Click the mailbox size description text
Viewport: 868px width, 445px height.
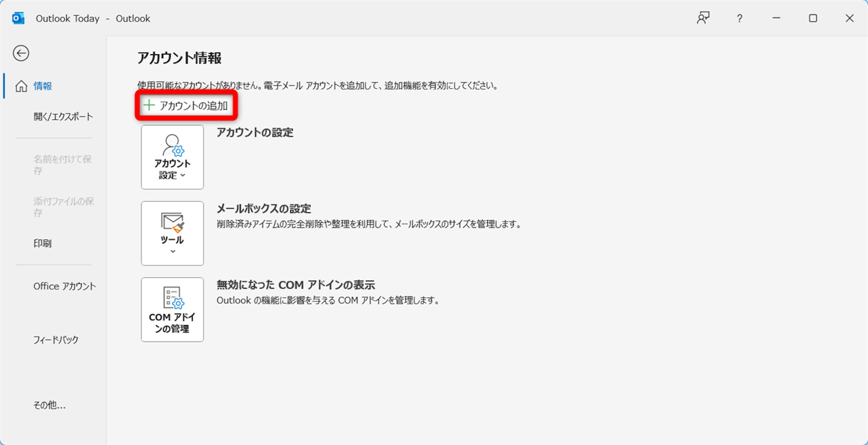point(369,224)
